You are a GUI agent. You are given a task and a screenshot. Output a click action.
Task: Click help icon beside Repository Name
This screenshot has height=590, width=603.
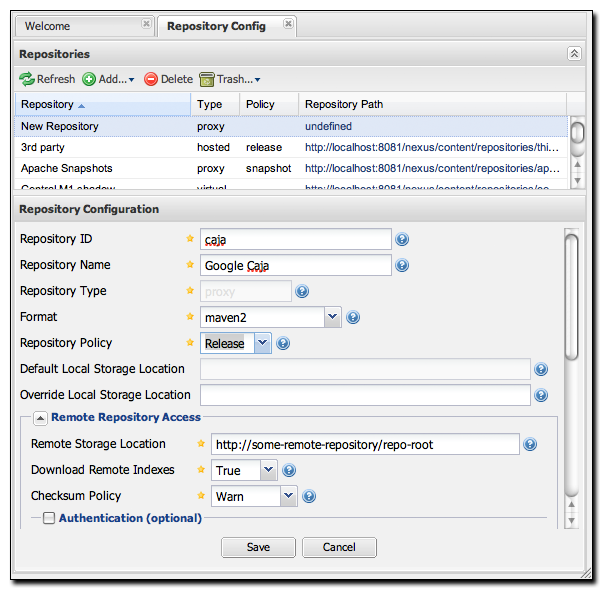click(402, 265)
